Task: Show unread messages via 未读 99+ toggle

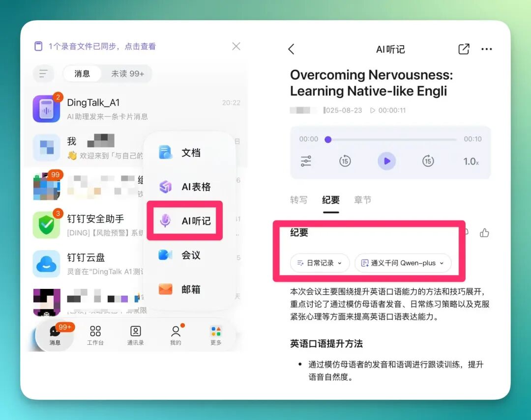Action: 127,74
